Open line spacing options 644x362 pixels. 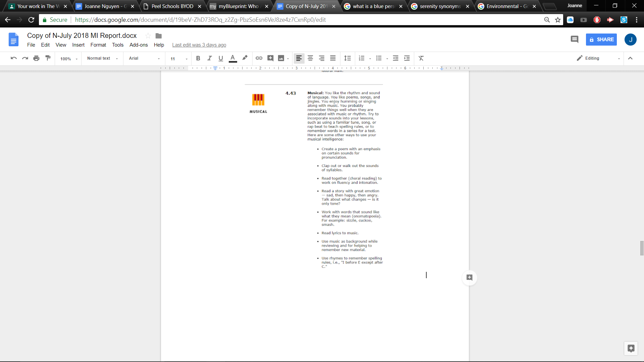347,58
